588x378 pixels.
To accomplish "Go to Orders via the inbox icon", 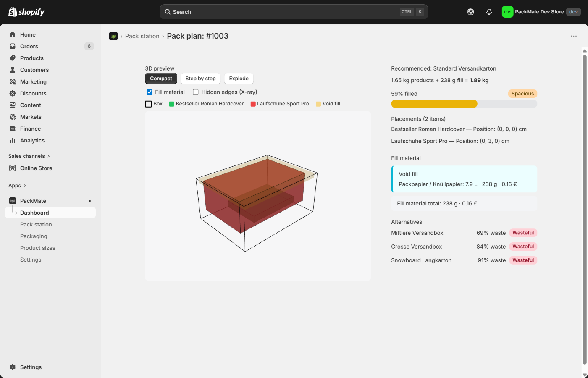I will point(13,46).
